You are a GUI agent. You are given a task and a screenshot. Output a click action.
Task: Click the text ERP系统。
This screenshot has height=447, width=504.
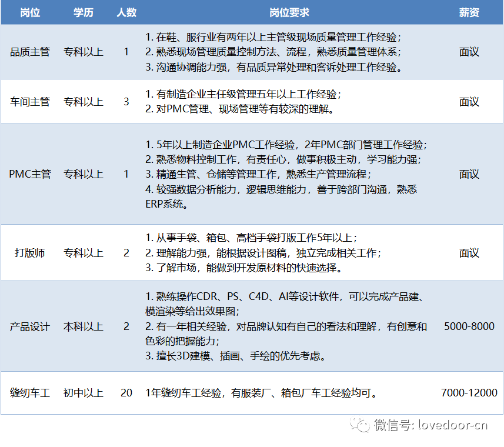[166, 204]
